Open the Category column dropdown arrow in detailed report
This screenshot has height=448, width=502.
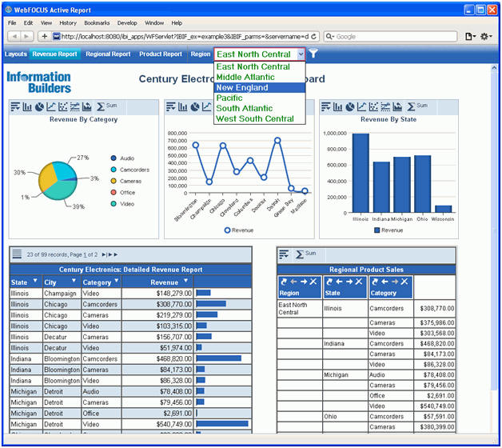117,281
